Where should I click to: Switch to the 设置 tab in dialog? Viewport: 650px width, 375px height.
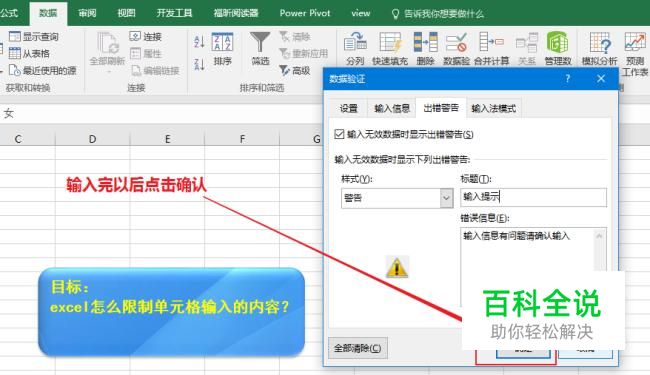tap(348, 108)
